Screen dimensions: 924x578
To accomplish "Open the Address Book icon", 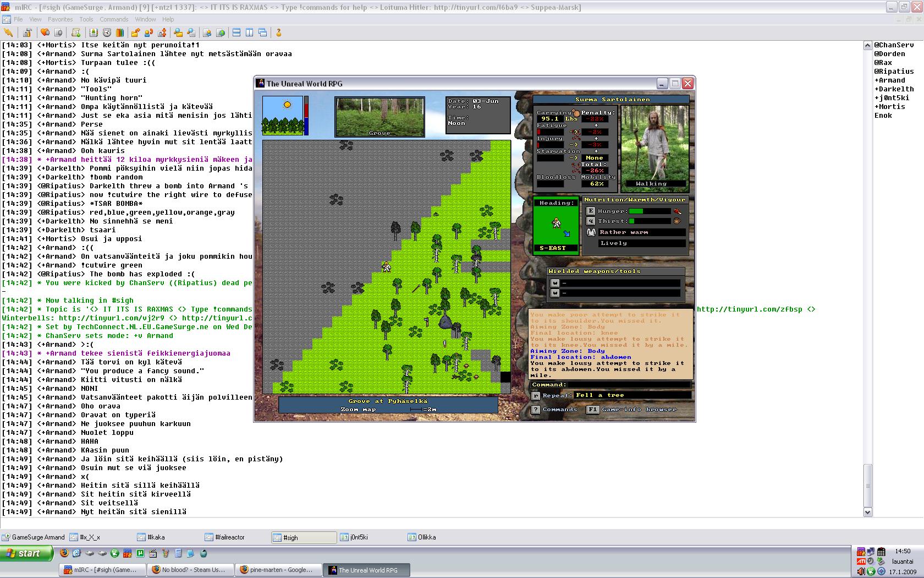I will 94,32.
